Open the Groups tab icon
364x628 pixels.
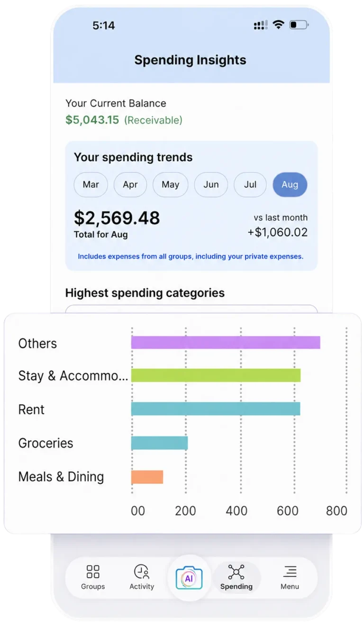(93, 572)
